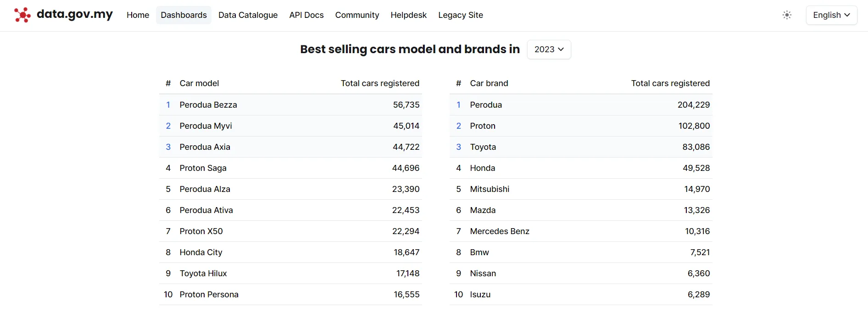Open the English language dropdown

831,15
